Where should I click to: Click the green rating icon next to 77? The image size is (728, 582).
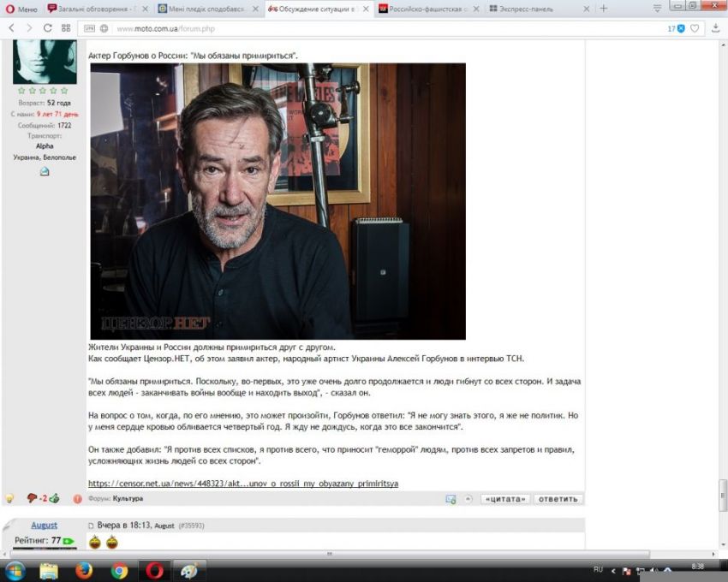(x=69, y=541)
